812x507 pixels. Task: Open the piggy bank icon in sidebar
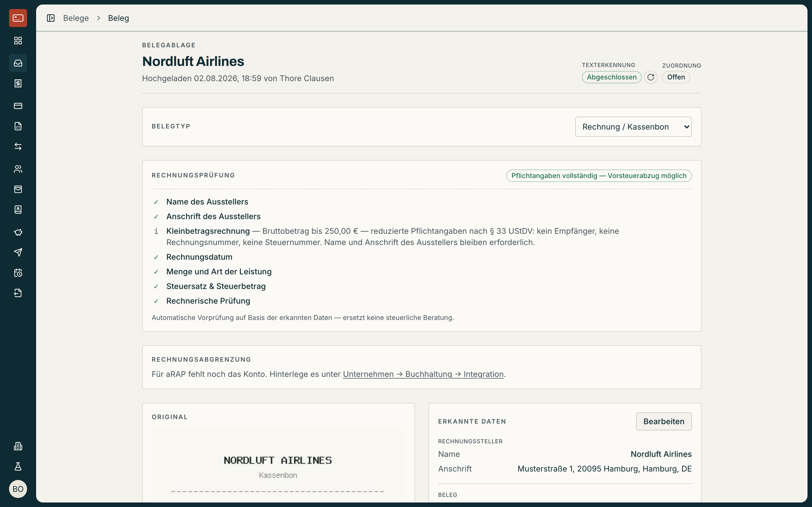pos(18,232)
